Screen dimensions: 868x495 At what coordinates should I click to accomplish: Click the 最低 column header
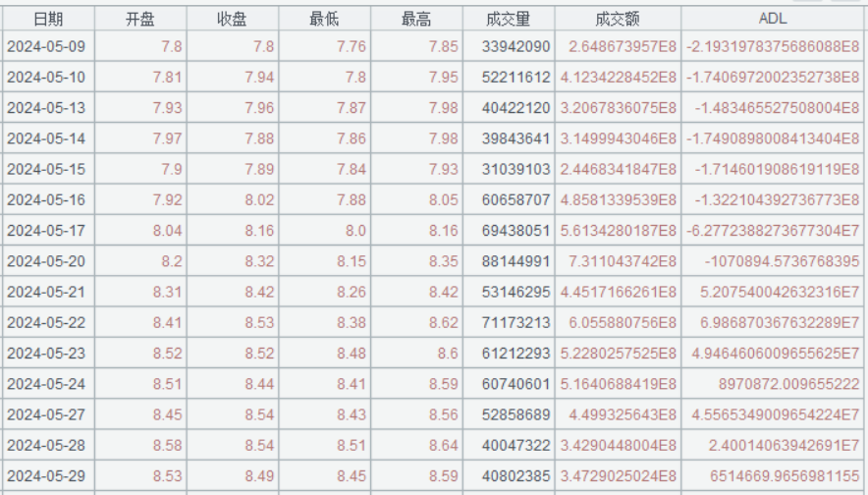point(324,19)
